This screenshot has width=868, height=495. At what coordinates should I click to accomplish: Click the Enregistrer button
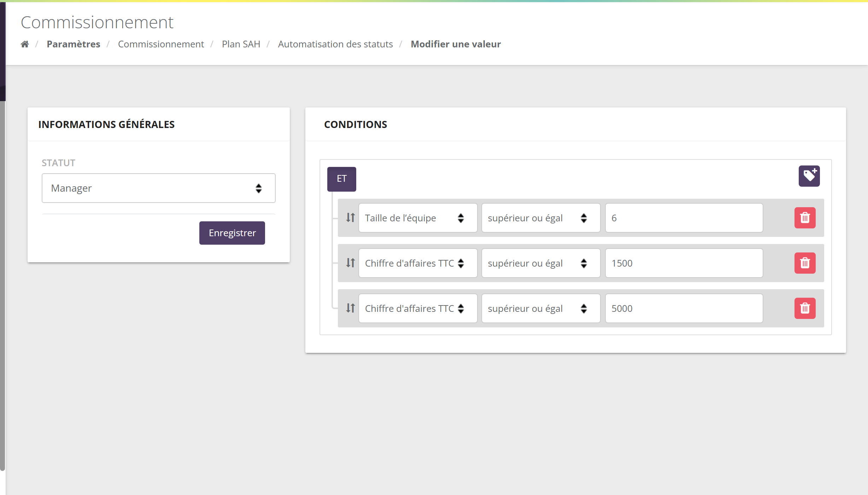(232, 233)
